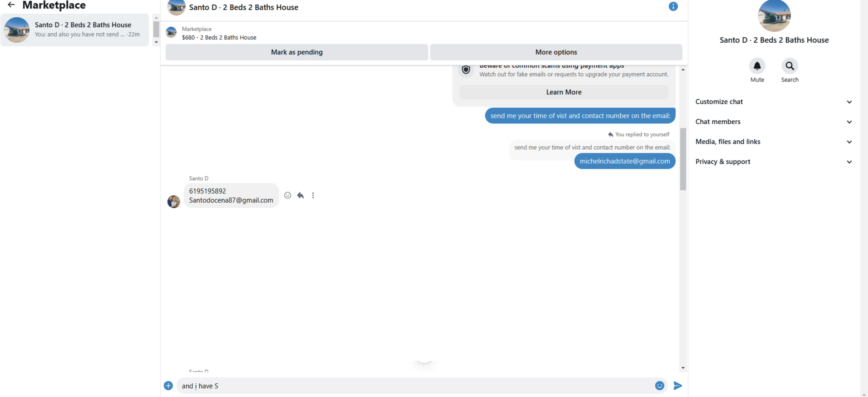The height and width of the screenshot is (397, 868).
Task: Open the listing thumbnail next to the $680 price
Action: pyautogui.click(x=171, y=33)
